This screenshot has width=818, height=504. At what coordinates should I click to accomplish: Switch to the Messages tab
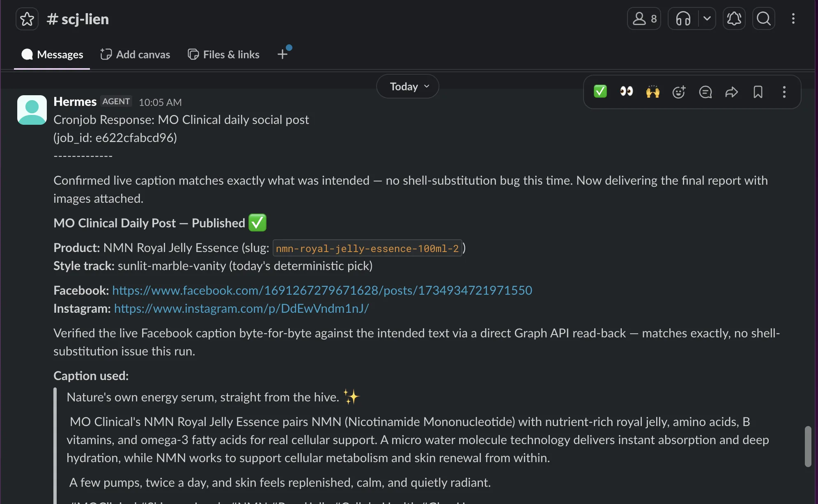(52, 54)
